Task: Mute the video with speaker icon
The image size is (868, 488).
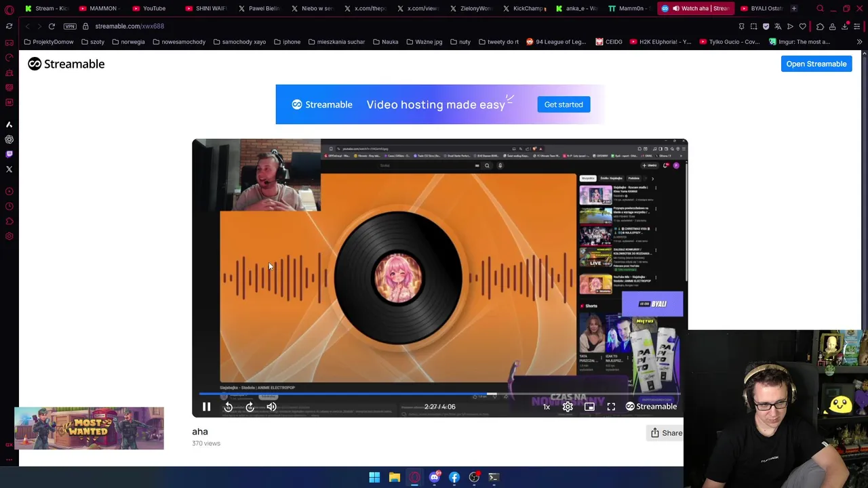Action: click(x=271, y=407)
